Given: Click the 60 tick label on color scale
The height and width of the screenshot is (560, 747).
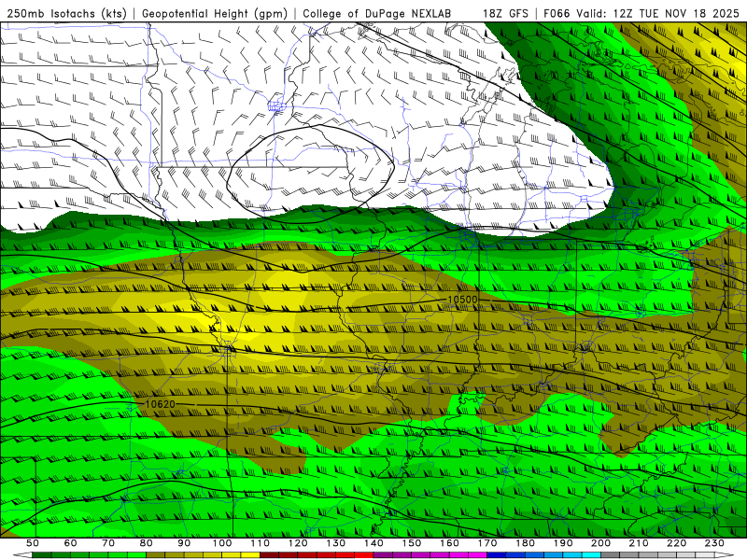Looking at the screenshot, I should [71, 543].
